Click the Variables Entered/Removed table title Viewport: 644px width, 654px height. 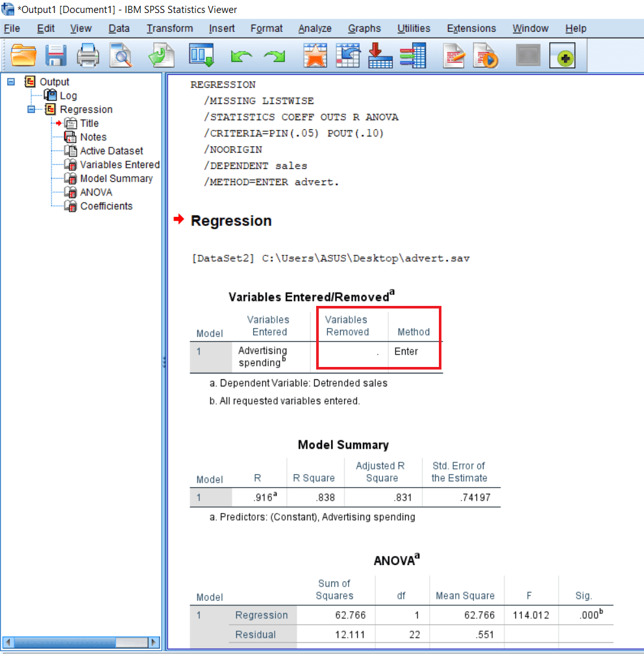click(x=312, y=297)
